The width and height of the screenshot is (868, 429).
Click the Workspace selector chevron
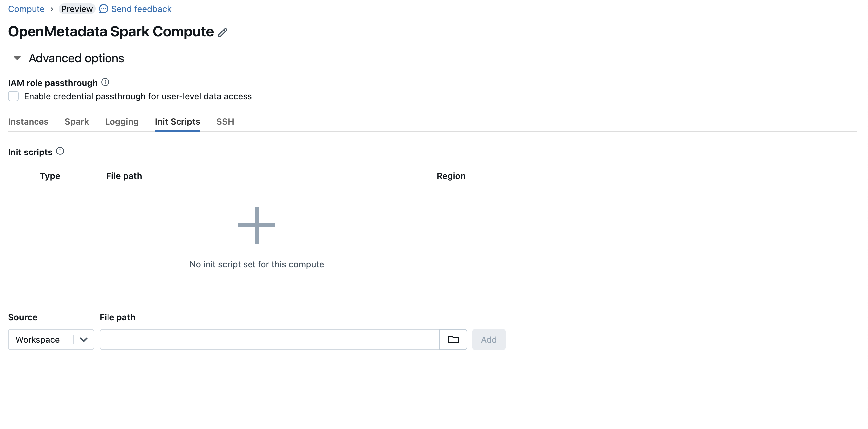[x=83, y=339]
